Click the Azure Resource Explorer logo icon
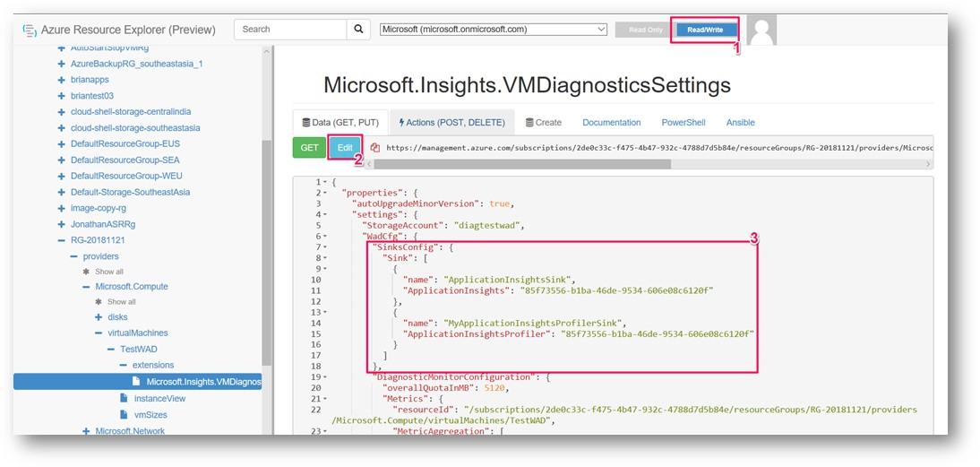Screen dimensions: 980x467 click(x=29, y=30)
